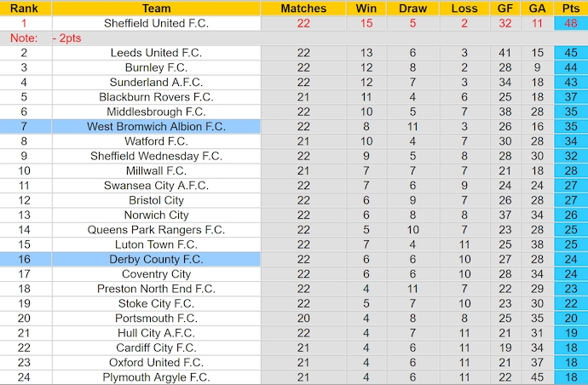Open Norwich City team entry
Viewport: 588px width, 385px height.
[x=157, y=215]
